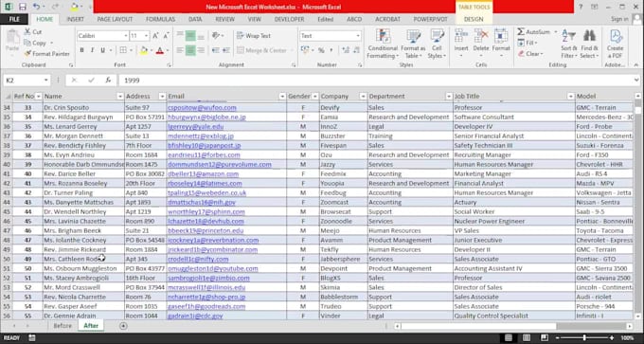
Task: Toggle align right
Action: click(201, 50)
